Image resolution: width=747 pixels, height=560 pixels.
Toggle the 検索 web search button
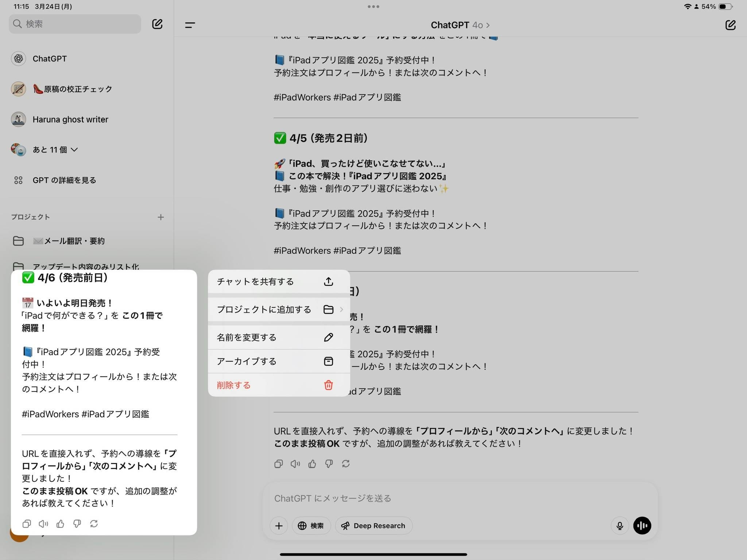tap(311, 526)
